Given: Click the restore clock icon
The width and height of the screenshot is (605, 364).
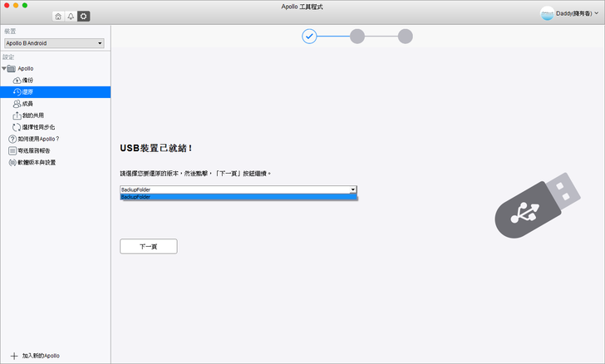Looking at the screenshot, I should pyautogui.click(x=17, y=92).
